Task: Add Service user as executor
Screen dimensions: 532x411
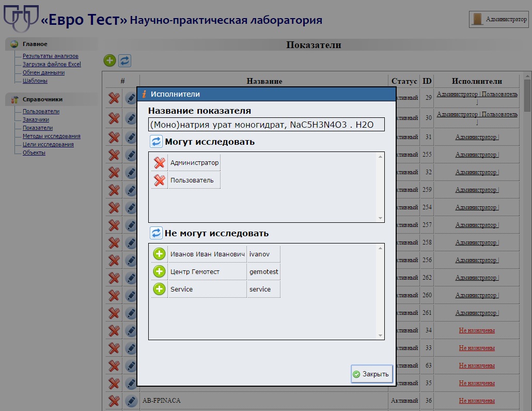Action: (x=159, y=289)
